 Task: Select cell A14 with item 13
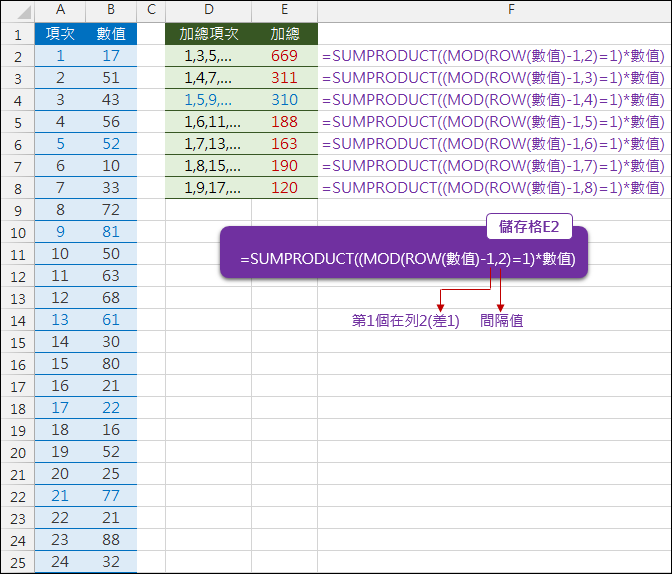point(60,320)
